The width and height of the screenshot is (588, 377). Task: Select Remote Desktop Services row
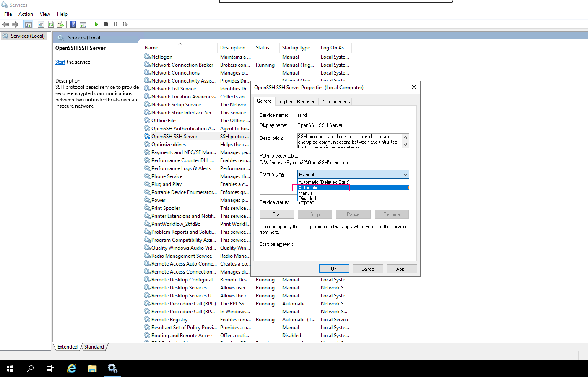tap(247, 287)
